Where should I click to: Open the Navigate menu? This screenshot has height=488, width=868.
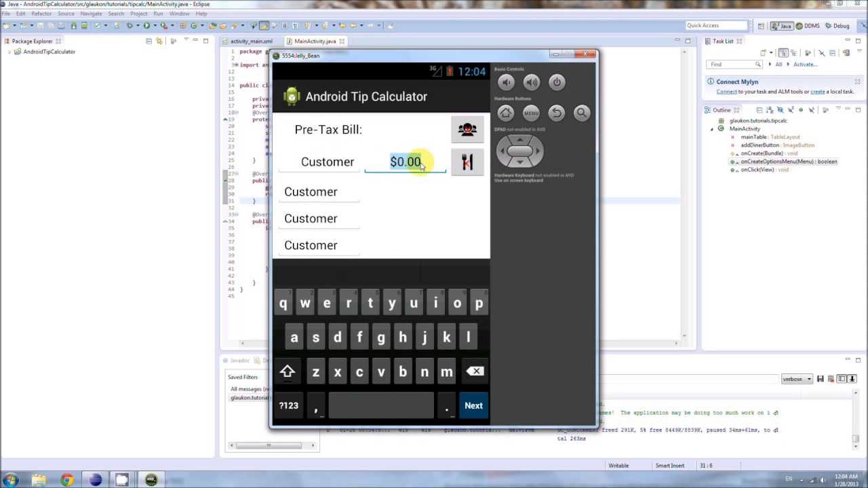pyautogui.click(x=91, y=14)
